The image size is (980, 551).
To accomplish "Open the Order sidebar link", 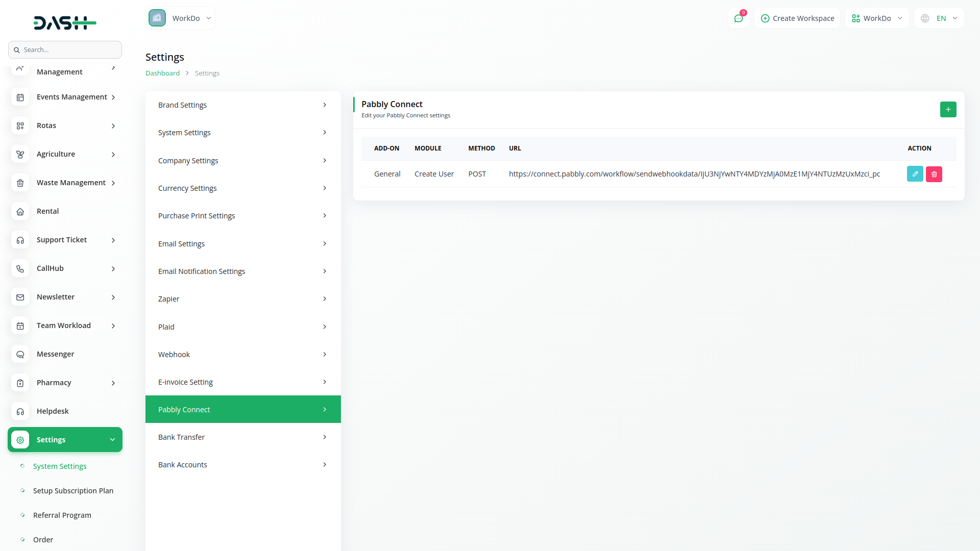I will (x=43, y=540).
